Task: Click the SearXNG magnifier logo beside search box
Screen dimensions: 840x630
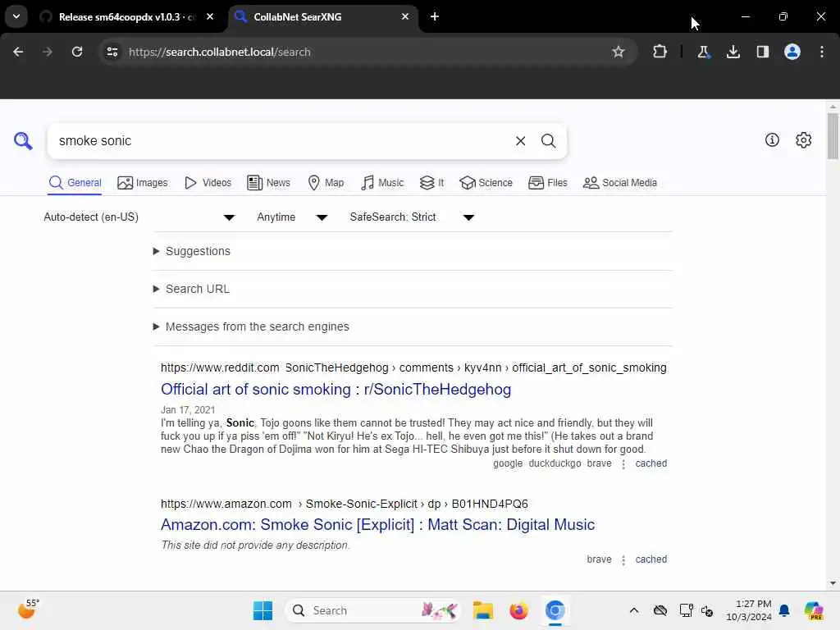Action: tap(23, 141)
